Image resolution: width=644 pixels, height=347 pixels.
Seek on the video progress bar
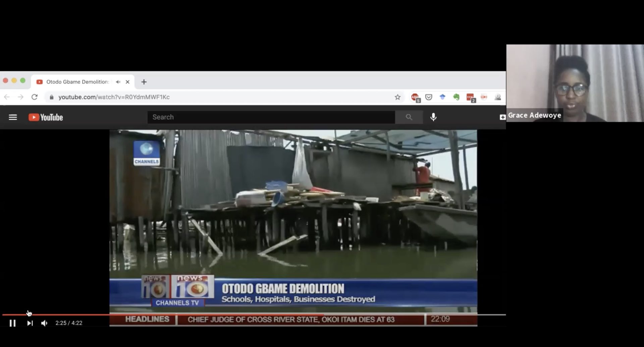pos(254,315)
